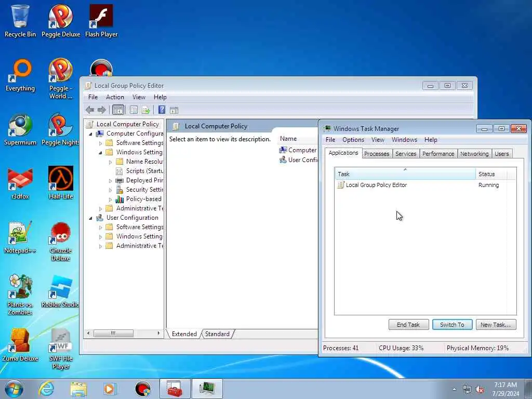Select the Roblox Studio desktop shortcut

[60, 292]
